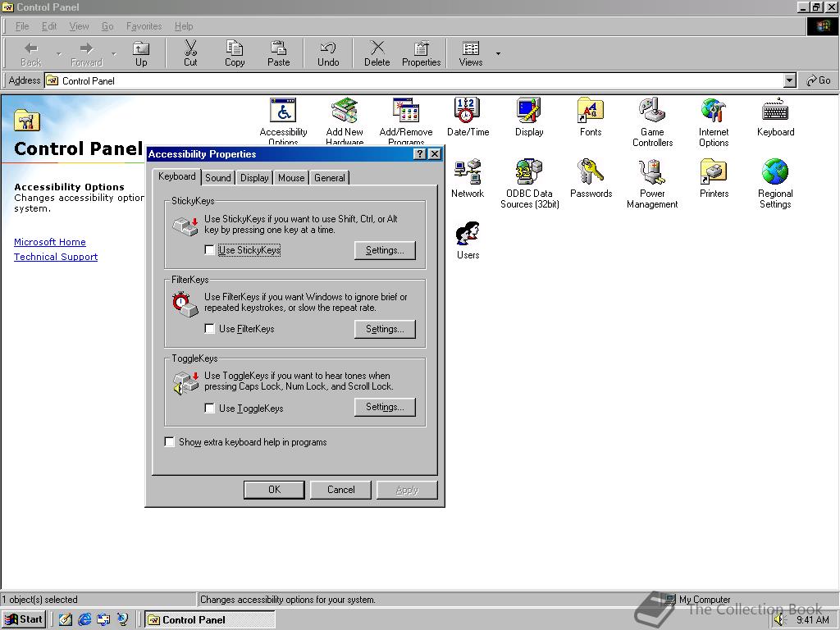Viewport: 840px width, 630px height.
Task: Click the 9:41 AM system clock
Action: pos(812,620)
